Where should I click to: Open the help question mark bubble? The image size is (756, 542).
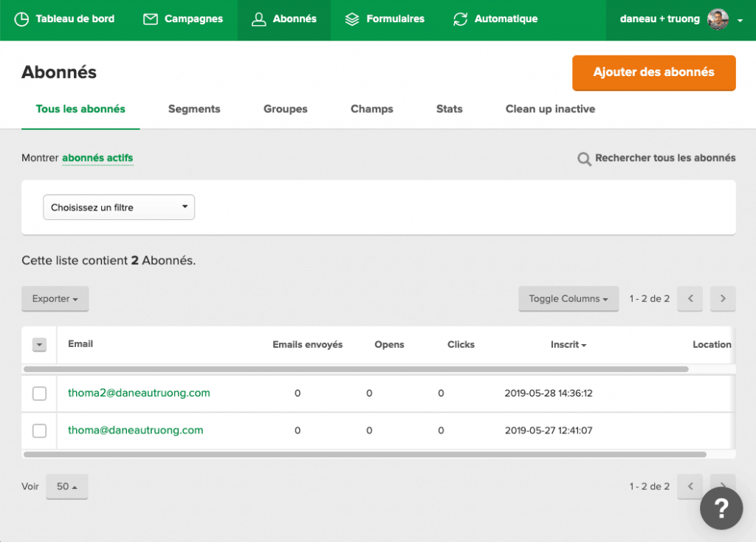click(x=721, y=508)
